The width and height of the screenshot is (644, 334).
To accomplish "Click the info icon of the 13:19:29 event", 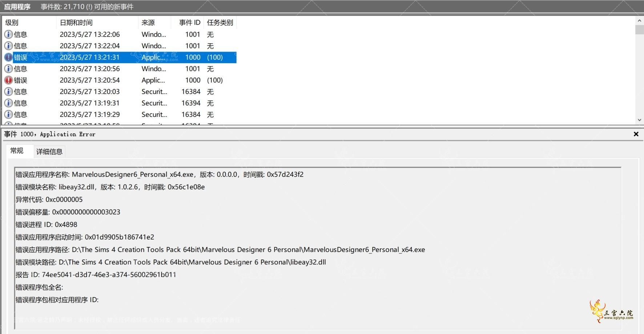I will pyautogui.click(x=8, y=115).
